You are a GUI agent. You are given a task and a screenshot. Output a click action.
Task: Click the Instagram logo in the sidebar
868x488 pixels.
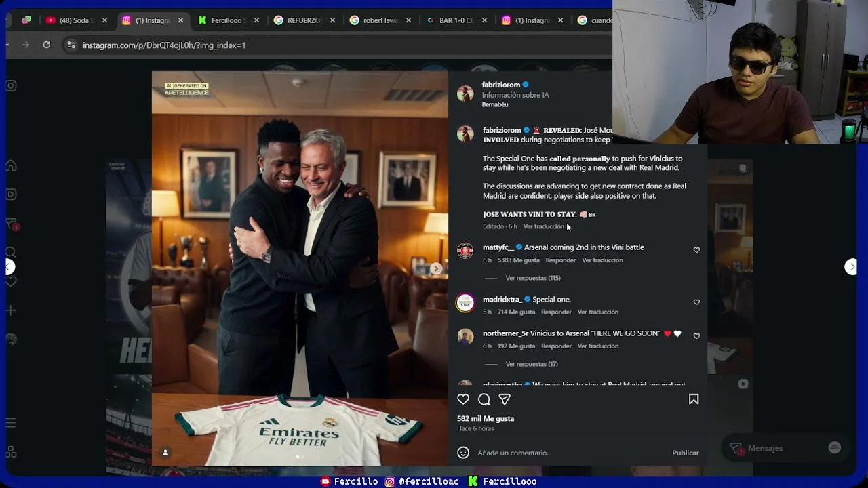(x=12, y=86)
